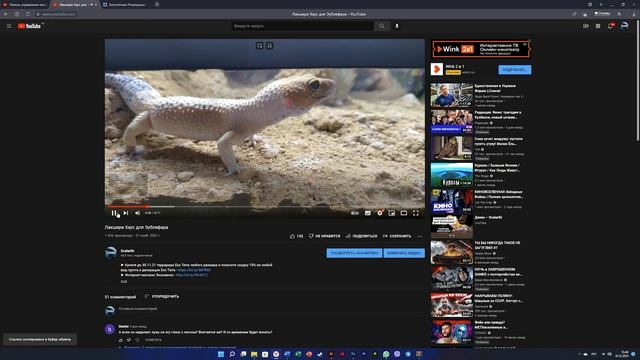The image size is (640, 360).
Task: Click the crop icon above the video
Action: click(x=260, y=46)
